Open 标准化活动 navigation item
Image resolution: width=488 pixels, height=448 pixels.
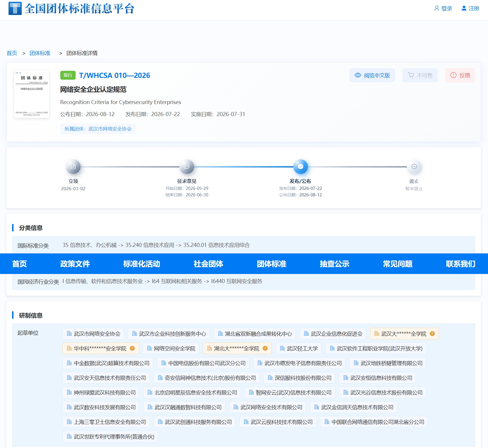(142, 264)
